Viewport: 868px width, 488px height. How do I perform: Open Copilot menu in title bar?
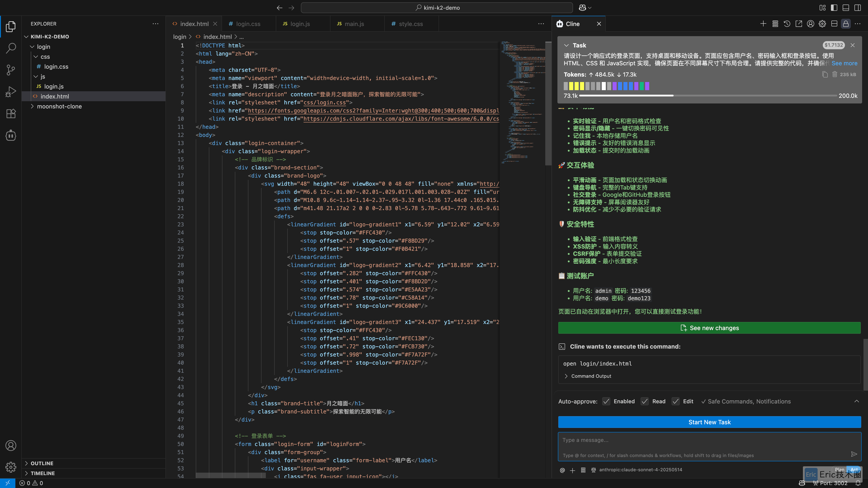click(585, 8)
